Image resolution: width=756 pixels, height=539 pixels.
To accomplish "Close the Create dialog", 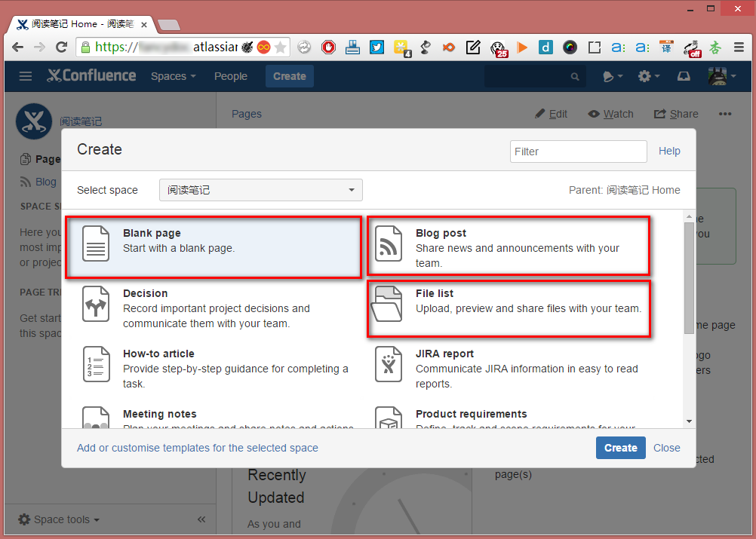I will [x=667, y=448].
